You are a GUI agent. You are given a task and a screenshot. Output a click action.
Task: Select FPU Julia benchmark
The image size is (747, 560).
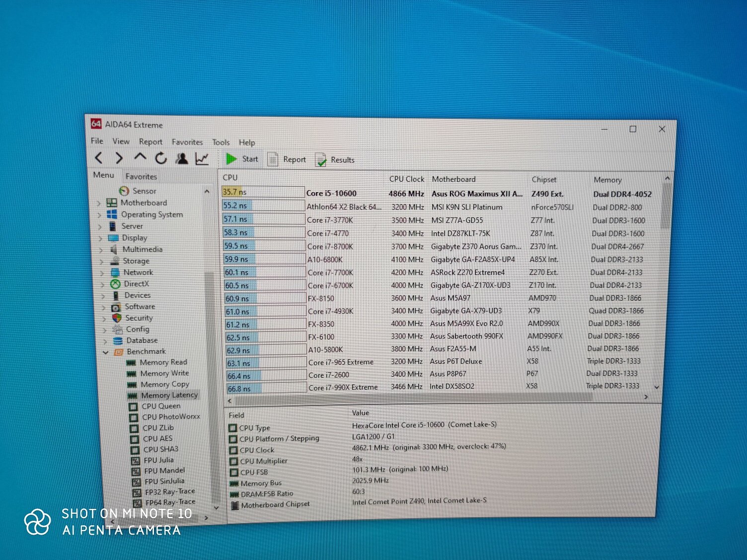pyautogui.click(x=152, y=460)
